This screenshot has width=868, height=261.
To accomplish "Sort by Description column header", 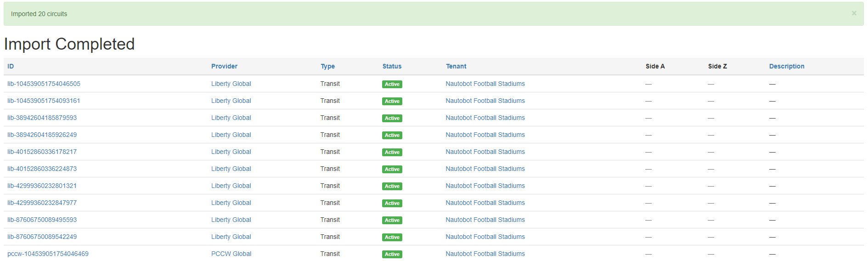I will coord(786,66).
